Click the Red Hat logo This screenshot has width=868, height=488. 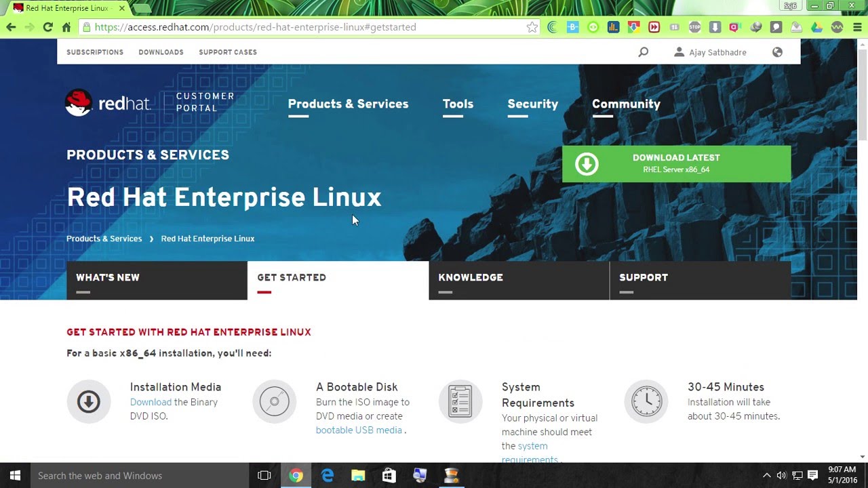click(x=107, y=103)
